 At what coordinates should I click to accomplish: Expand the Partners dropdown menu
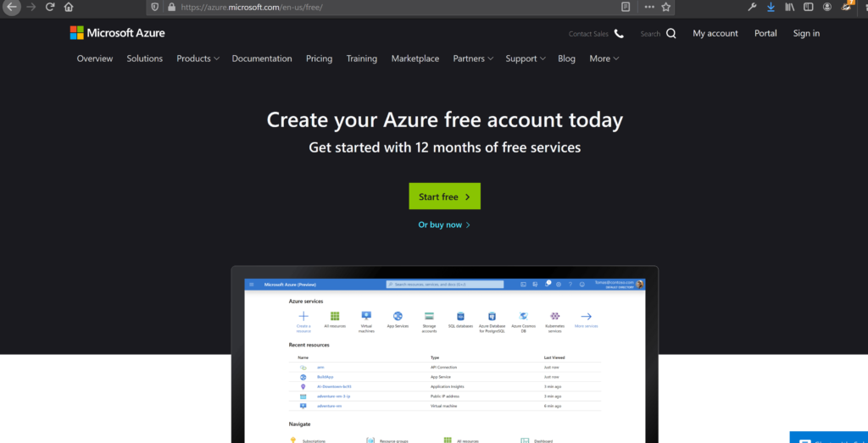473,58
